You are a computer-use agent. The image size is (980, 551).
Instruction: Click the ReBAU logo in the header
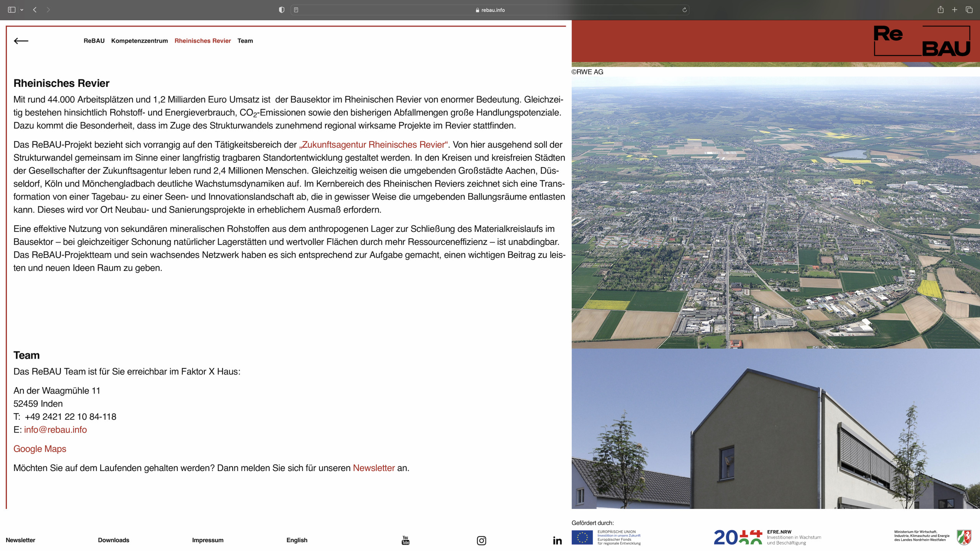(x=922, y=41)
